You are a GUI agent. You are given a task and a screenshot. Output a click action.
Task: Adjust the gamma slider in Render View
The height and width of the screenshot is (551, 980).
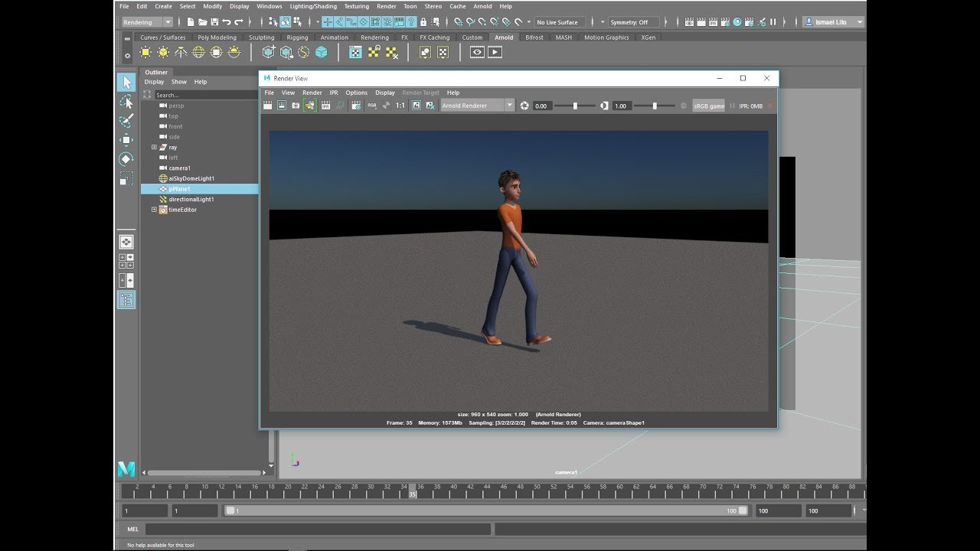point(655,106)
